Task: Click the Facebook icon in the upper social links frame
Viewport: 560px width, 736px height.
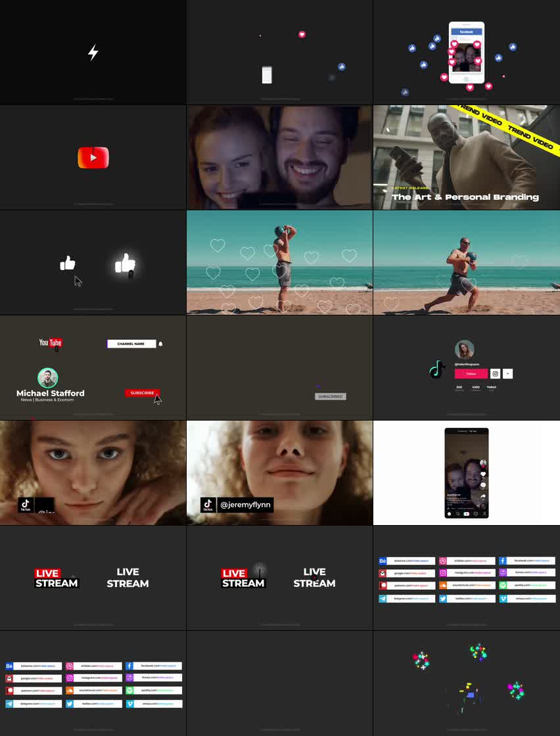Action: pos(502,561)
